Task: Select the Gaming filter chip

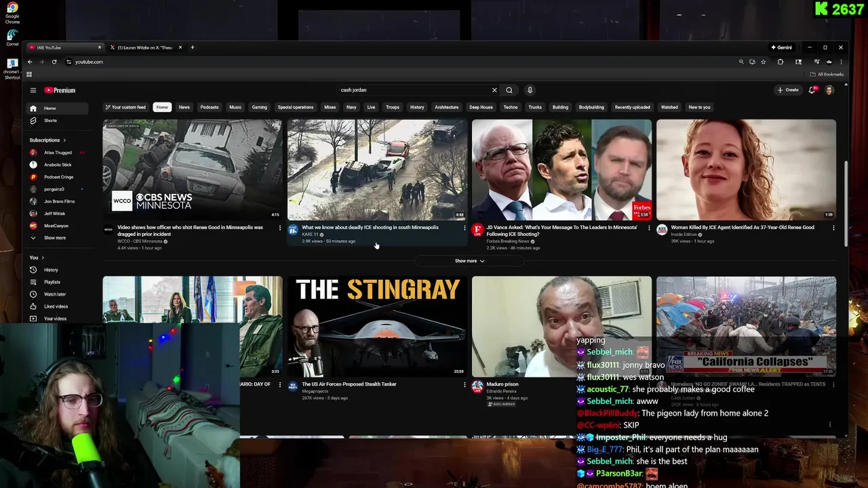Action: point(259,107)
